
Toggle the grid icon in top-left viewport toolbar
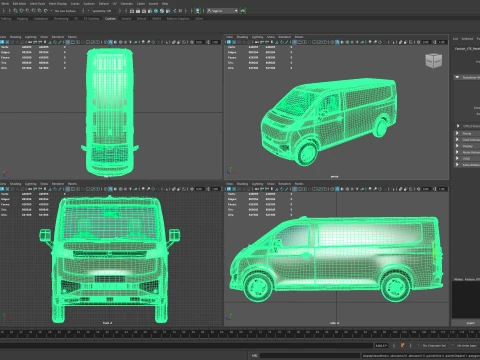click(x=67, y=42)
